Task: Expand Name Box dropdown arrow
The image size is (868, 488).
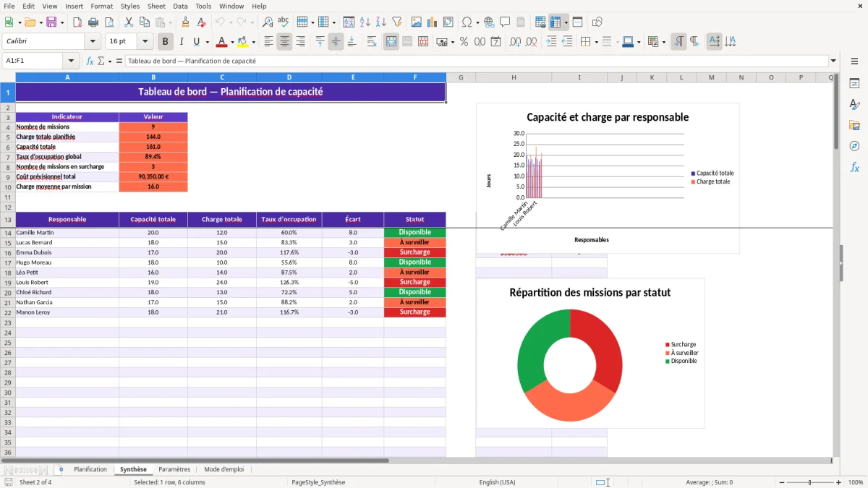Action: (71, 61)
